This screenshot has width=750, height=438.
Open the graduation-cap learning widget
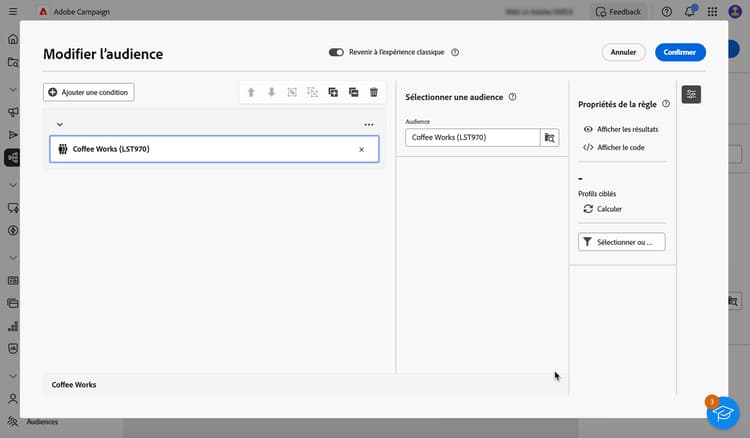tap(723, 413)
